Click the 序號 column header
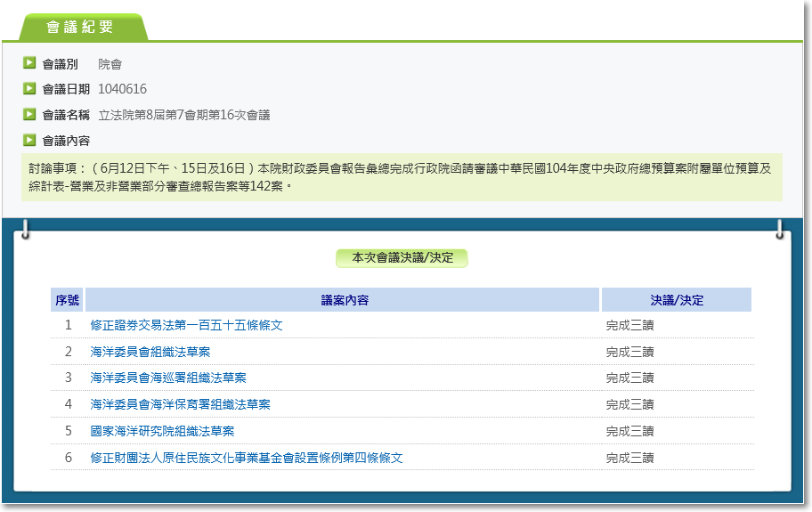Viewport: 812px width, 512px height. pos(68,300)
